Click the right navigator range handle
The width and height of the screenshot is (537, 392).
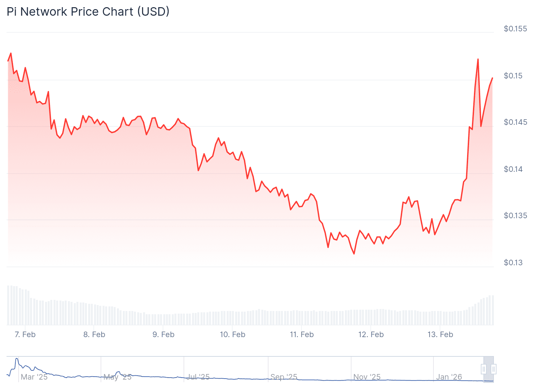coord(494,369)
